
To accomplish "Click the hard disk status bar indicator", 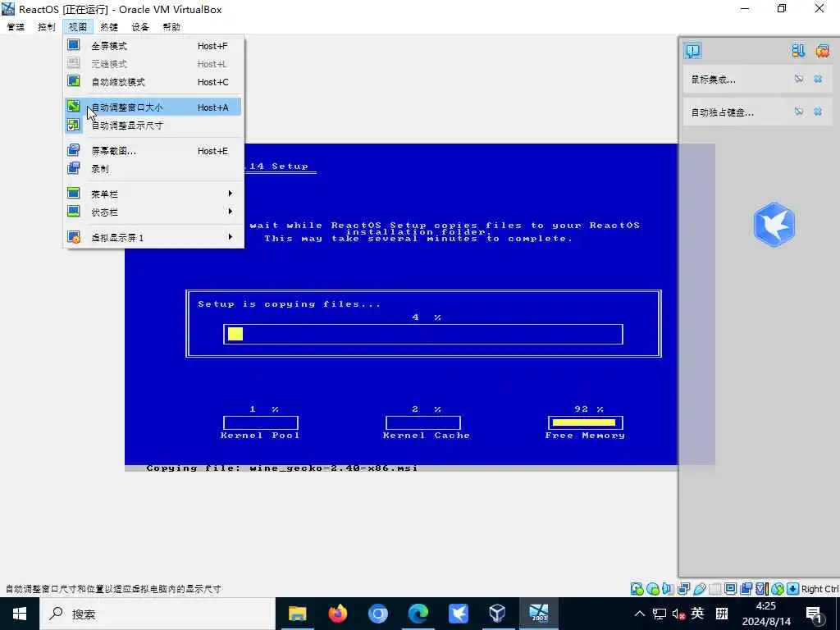I will tap(637, 589).
